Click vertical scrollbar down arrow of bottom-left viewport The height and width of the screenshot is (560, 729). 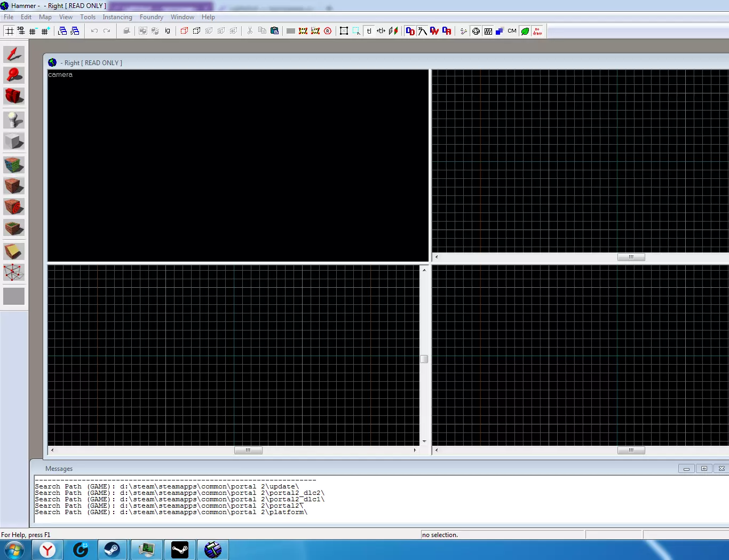424,441
